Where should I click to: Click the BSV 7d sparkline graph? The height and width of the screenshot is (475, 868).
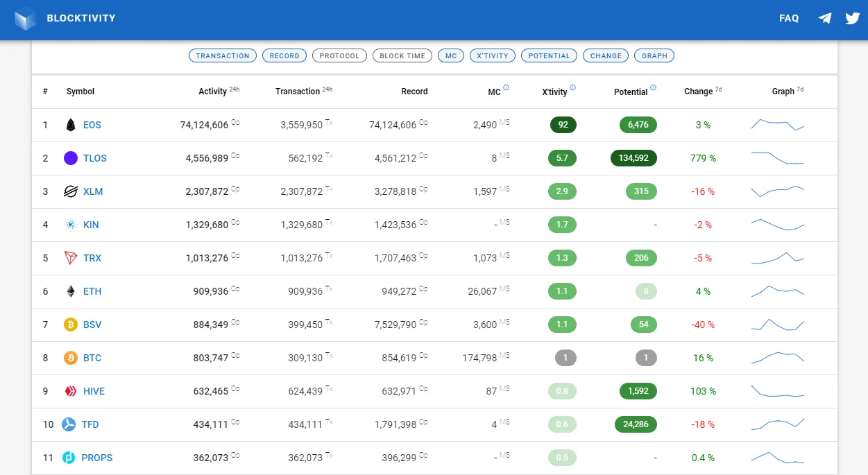(x=778, y=325)
